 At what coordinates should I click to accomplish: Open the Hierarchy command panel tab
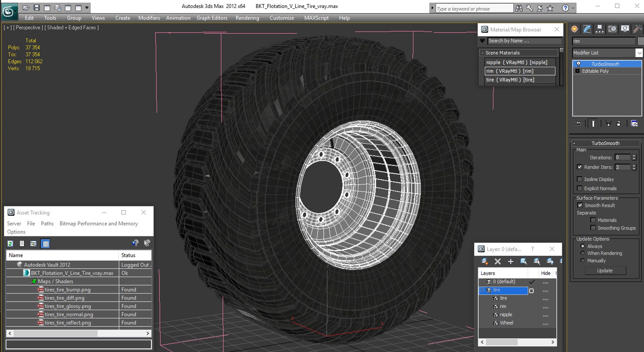coord(599,29)
